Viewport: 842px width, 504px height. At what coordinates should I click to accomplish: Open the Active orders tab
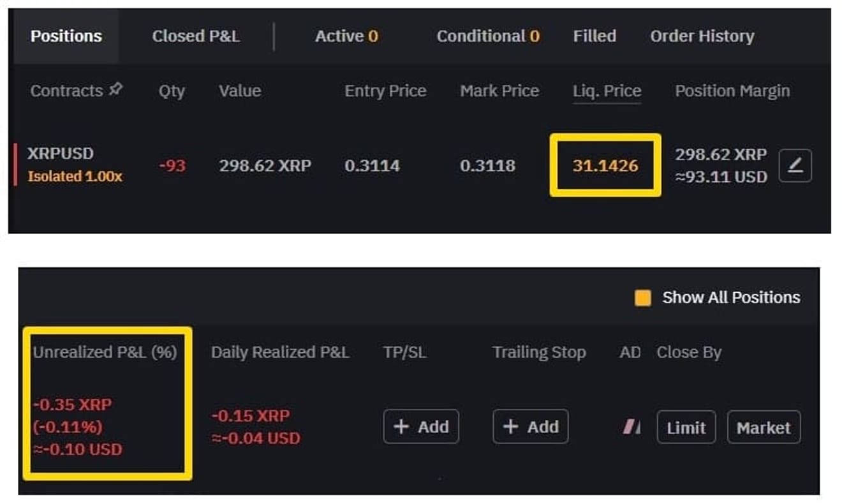click(x=346, y=36)
